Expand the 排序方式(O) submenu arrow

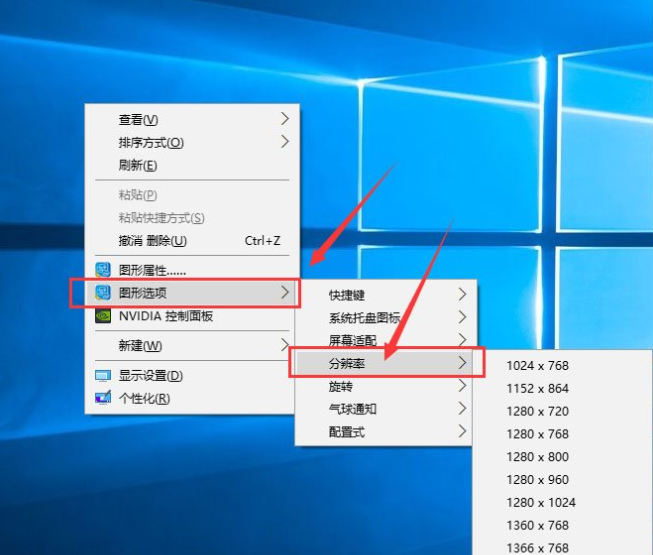click(x=285, y=142)
